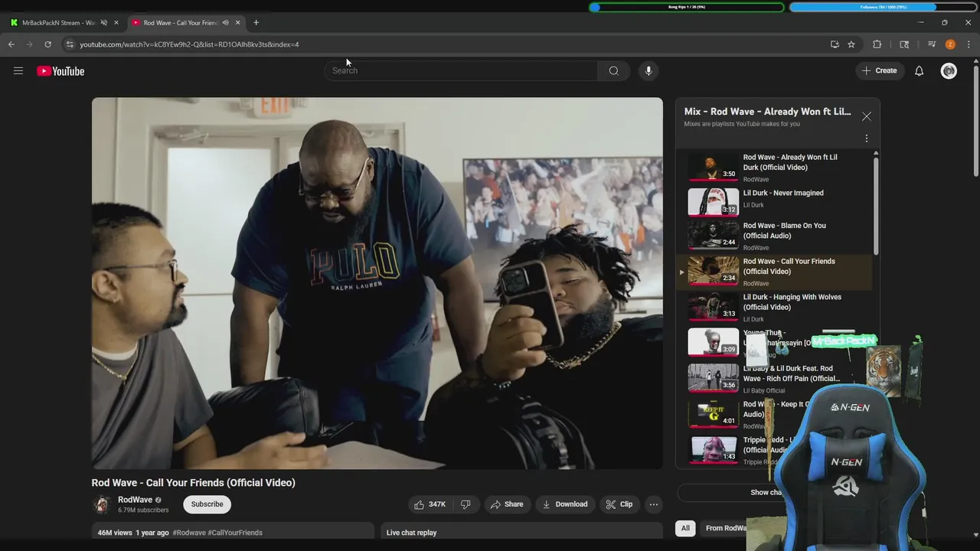Go forward in browser history
Viewport: 980px width, 551px height.
click(30, 44)
